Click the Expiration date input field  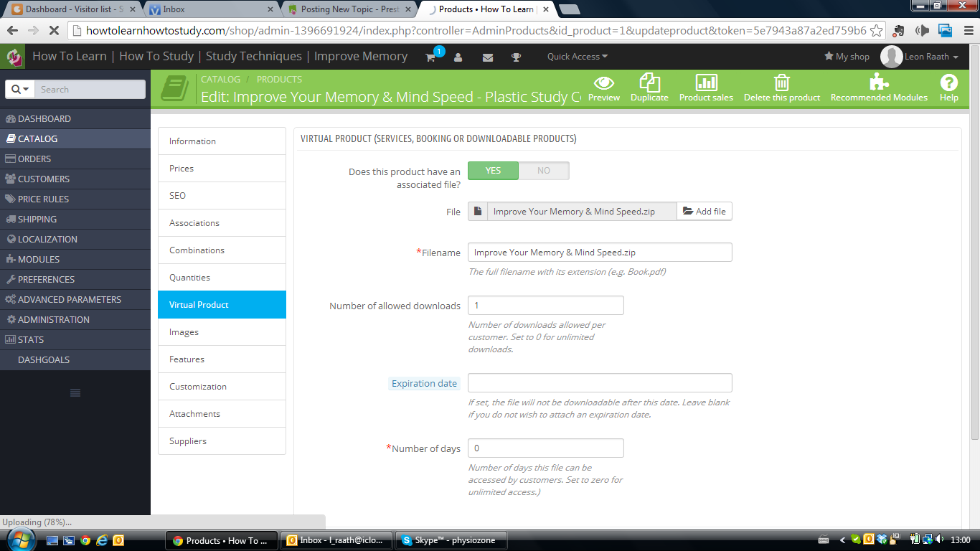(x=600, y=382)
